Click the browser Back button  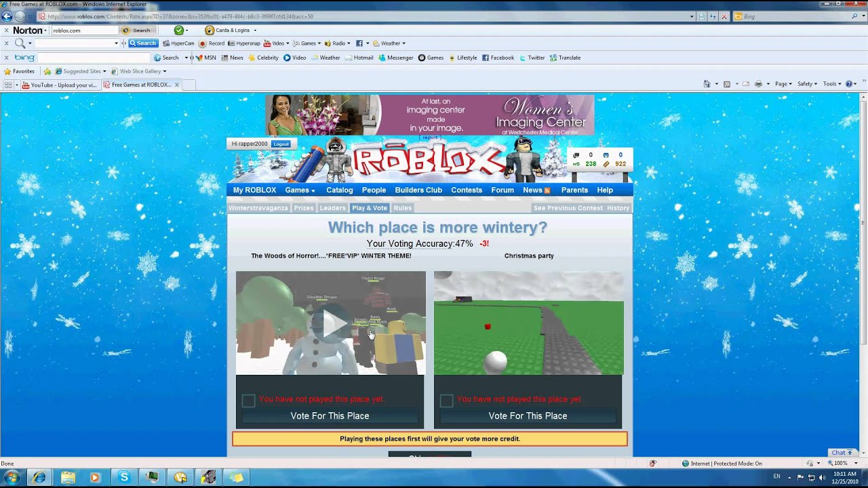click(x=7, y=16)
